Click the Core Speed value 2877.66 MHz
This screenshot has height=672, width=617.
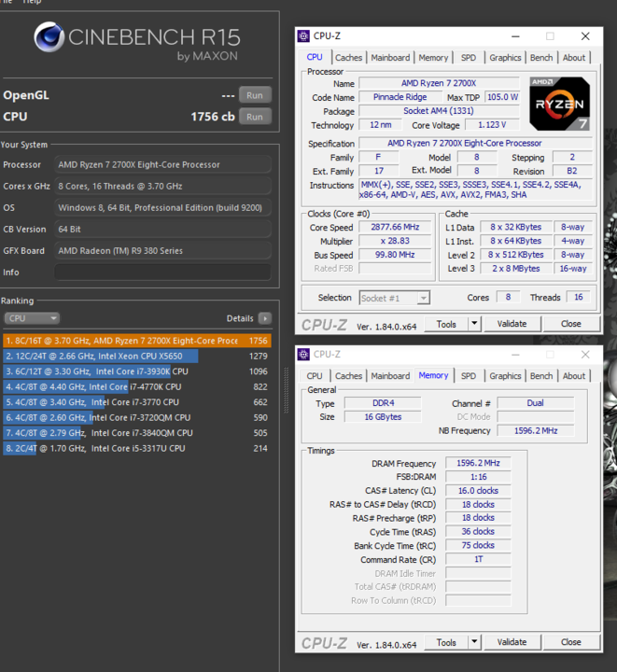click(x=395, y=227)
